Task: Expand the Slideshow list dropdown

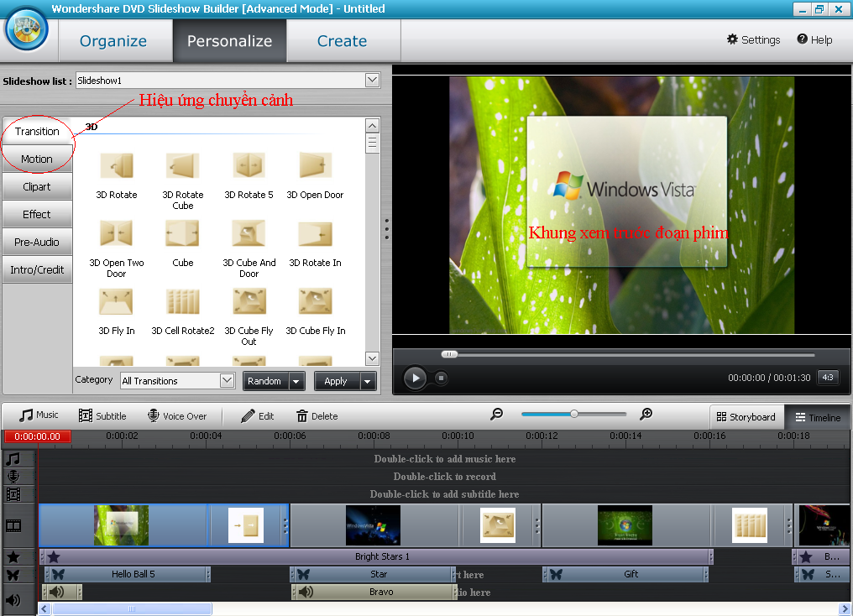Action: pyautogui.click(x=372, y=81)
